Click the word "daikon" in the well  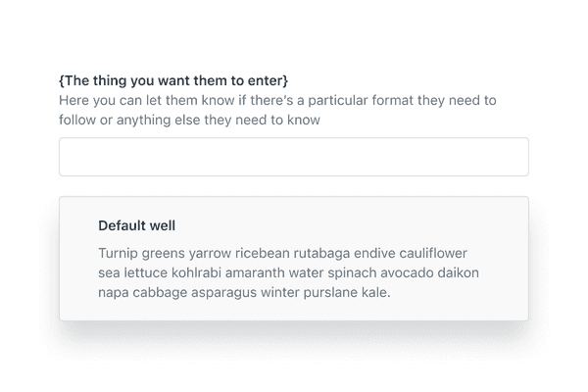coord(460,271)
